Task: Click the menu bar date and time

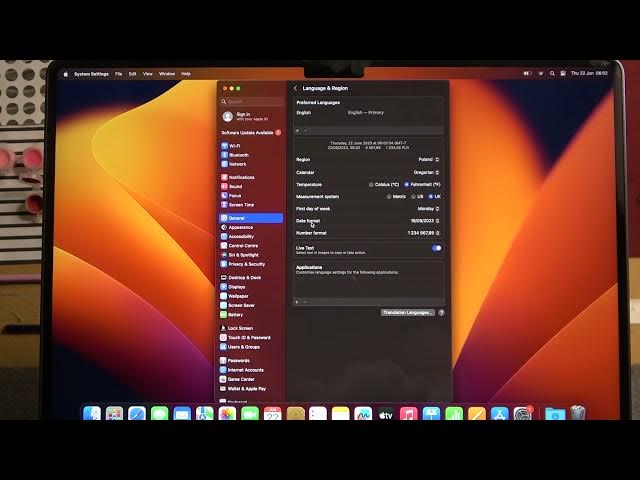Action: pos(589,73)
